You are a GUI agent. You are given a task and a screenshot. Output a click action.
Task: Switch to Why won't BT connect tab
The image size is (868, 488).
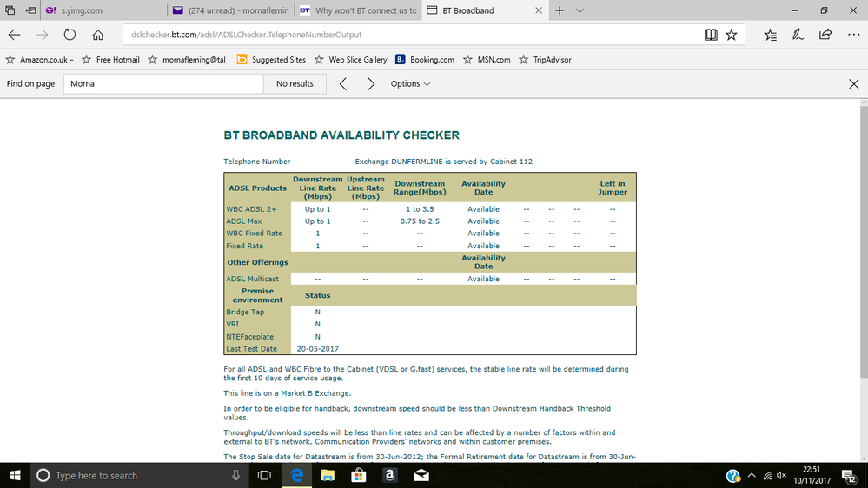click(358, 10)
